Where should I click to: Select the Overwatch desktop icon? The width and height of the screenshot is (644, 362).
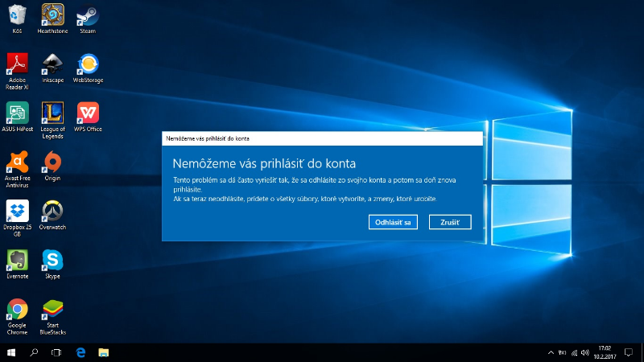tap(52, 212)
